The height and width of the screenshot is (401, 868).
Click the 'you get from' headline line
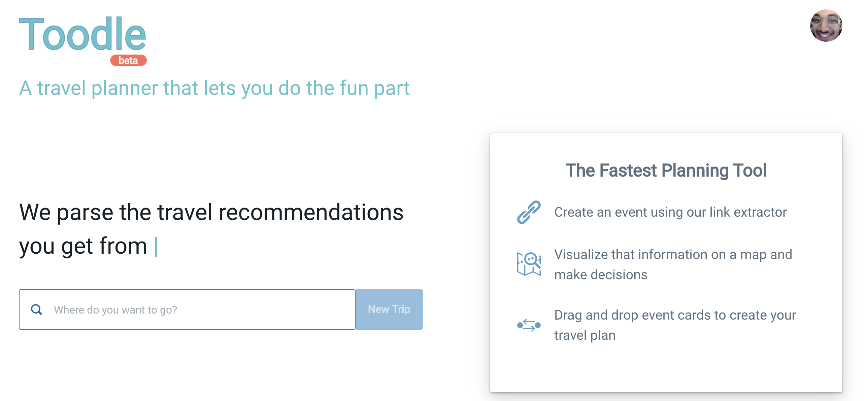tap(83, 246)
